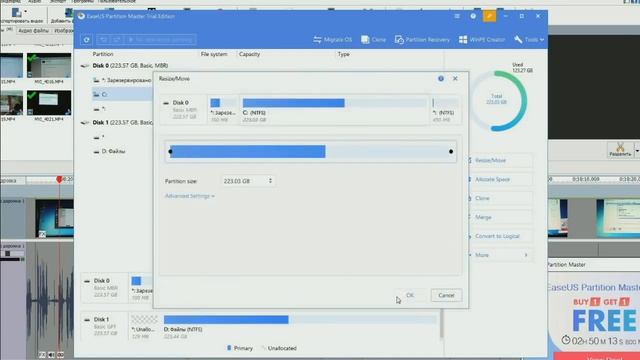The height and width of the screenshot is (360, 640).
Task: Open the hamburger menu in title bar
Action: tap(457, 16)
